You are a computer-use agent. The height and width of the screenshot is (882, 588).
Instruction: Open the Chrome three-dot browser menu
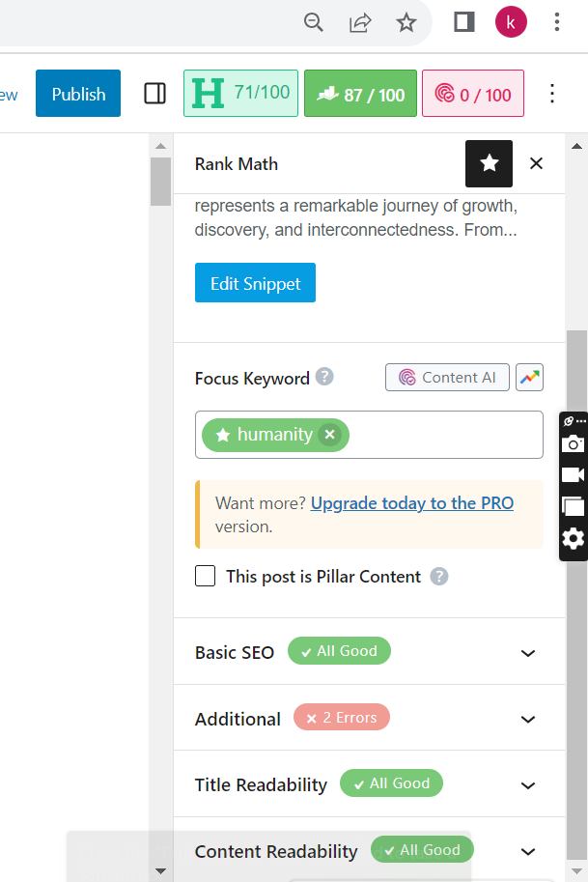click(557, 22)
